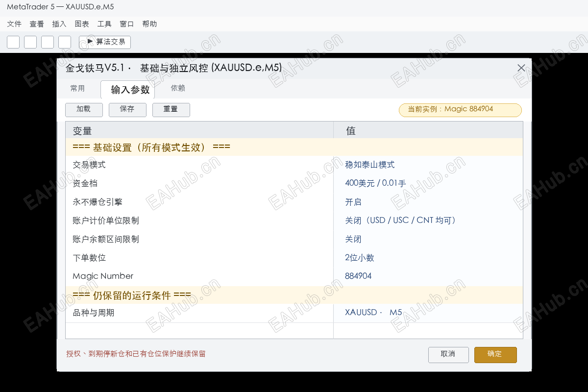
Task: Click the XAUUSD · M5 value
Action: [373, 313]
